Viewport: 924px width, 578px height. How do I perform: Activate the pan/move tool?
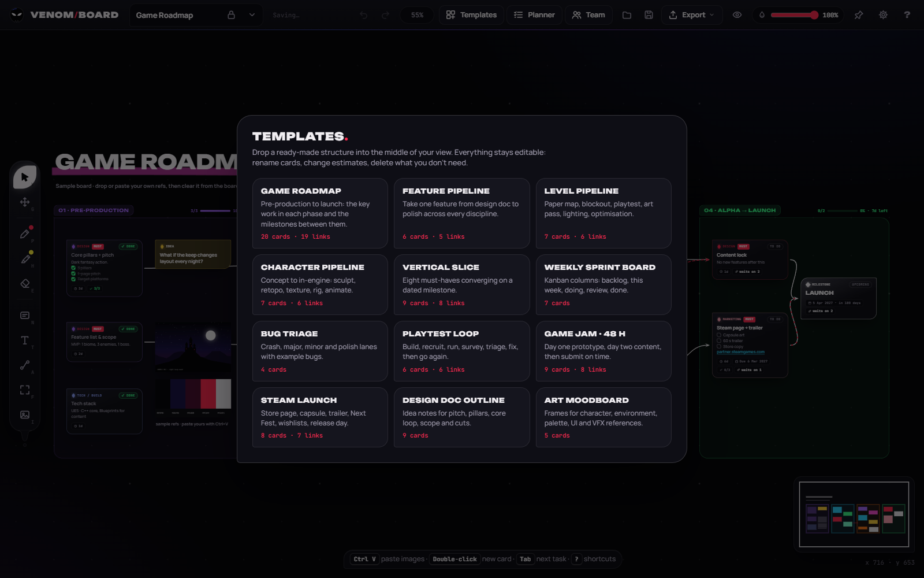coord(25,202)
